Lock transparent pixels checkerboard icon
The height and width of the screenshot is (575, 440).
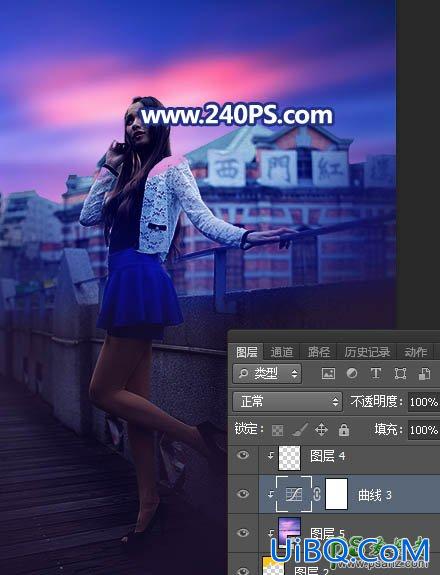pos(277,430)
